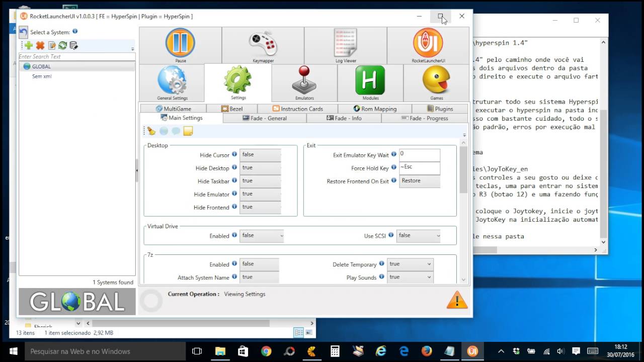Viewport: 644px width, 362px height.
Task: Open Internet Explorer from the taskbar
Action: (x=381, y=351)
